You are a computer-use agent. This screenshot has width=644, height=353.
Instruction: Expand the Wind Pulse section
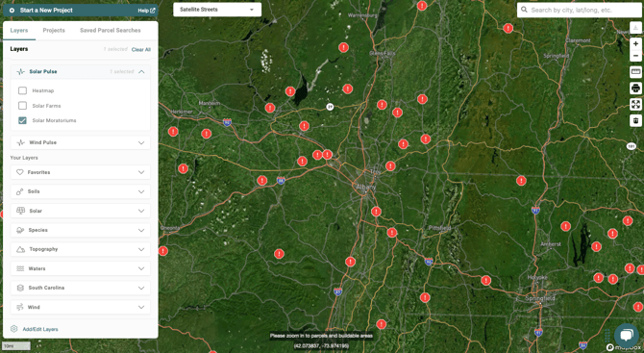(80, 142)
